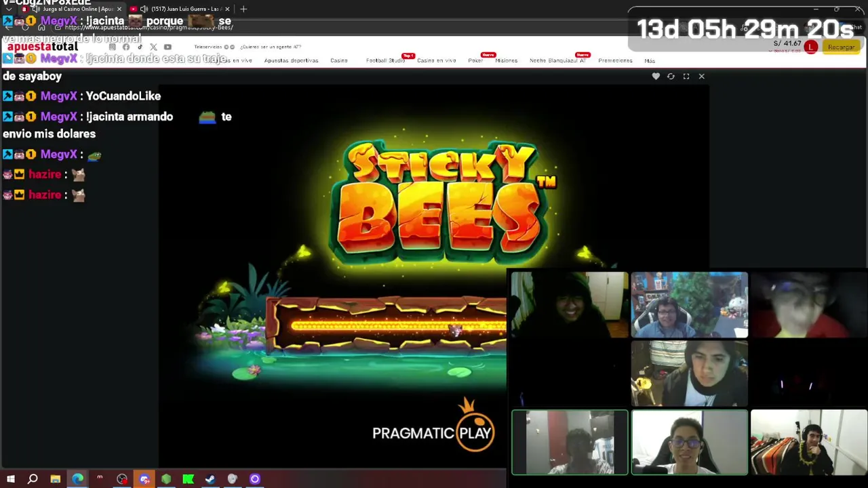
Task: Open the Apuestas deportivas menu
Action: tap(291, 60)
